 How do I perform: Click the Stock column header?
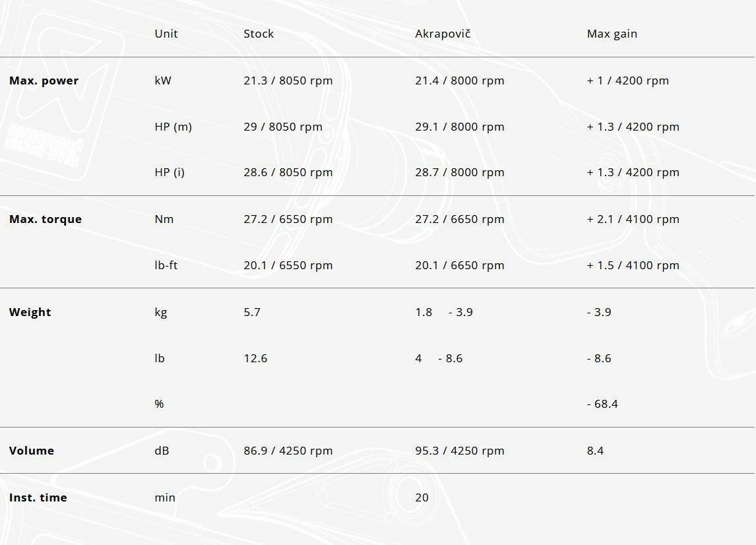259,34
